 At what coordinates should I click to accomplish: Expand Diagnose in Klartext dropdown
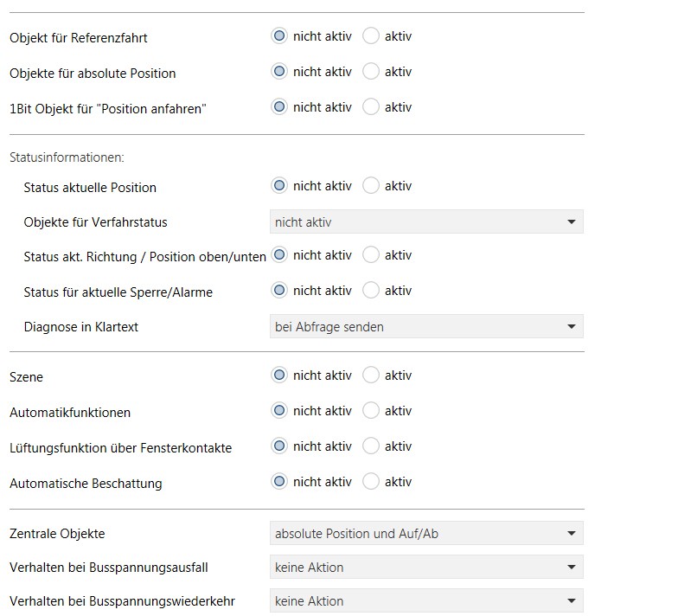(x=426, y=326)
